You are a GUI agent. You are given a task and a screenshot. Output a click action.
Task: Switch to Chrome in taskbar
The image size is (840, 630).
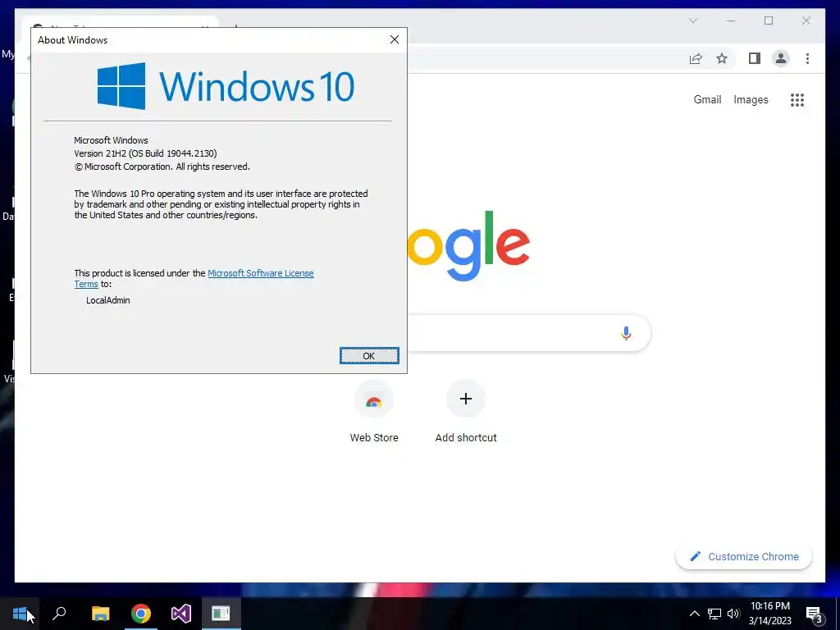click(141, 614)
